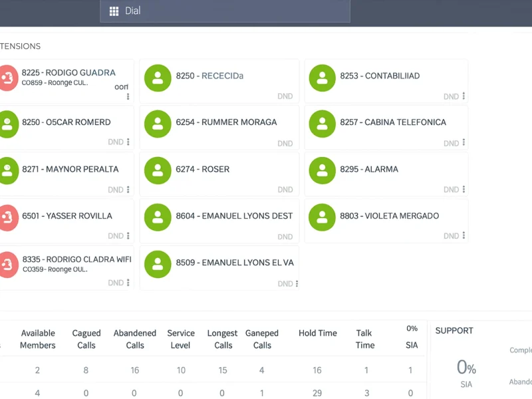Click the SUPPORT 0% SIA gauge

click(x=466, y=373)
